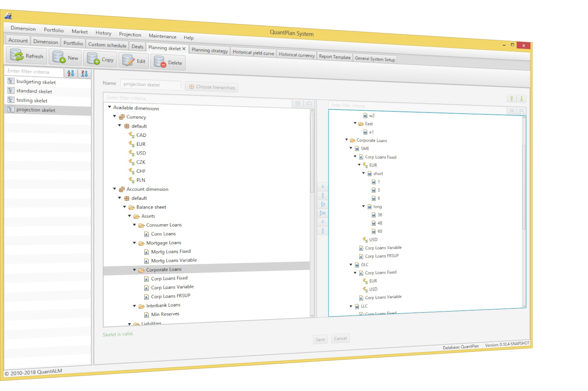Click the Cancel button
588x391 pixels.
[340, 338]
